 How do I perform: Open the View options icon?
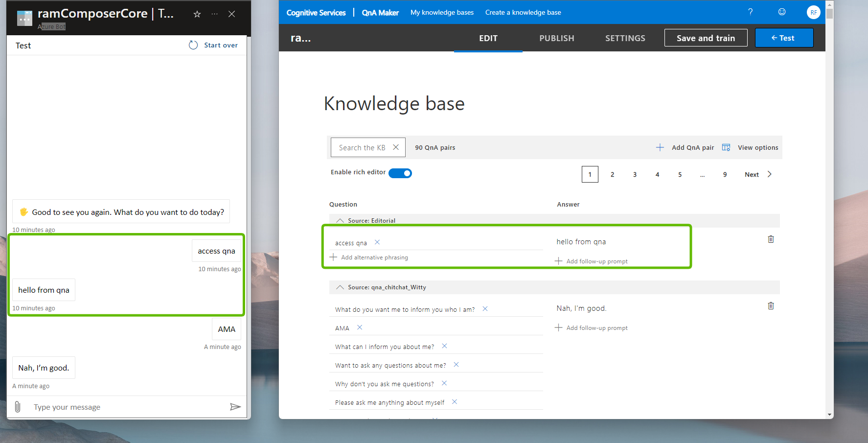[x=726, y=147]
